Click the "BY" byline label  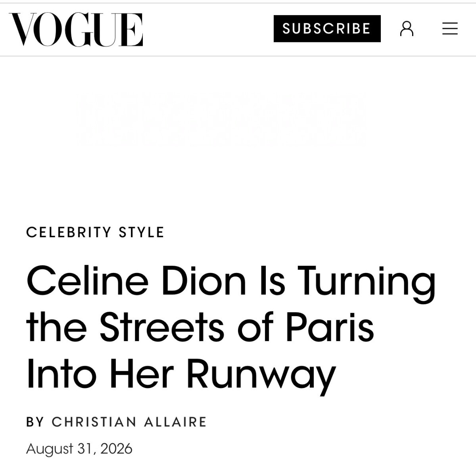[x=35, y=422]
